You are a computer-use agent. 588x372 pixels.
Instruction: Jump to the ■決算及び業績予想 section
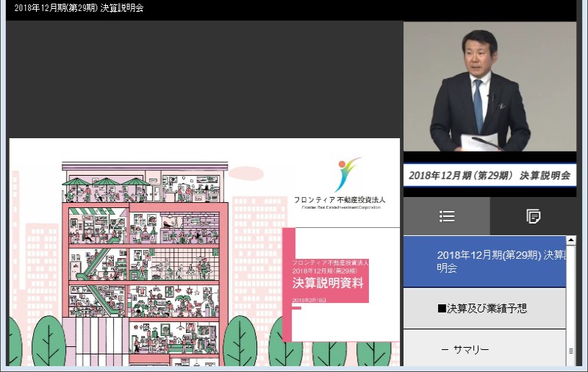tap(484, 308)
